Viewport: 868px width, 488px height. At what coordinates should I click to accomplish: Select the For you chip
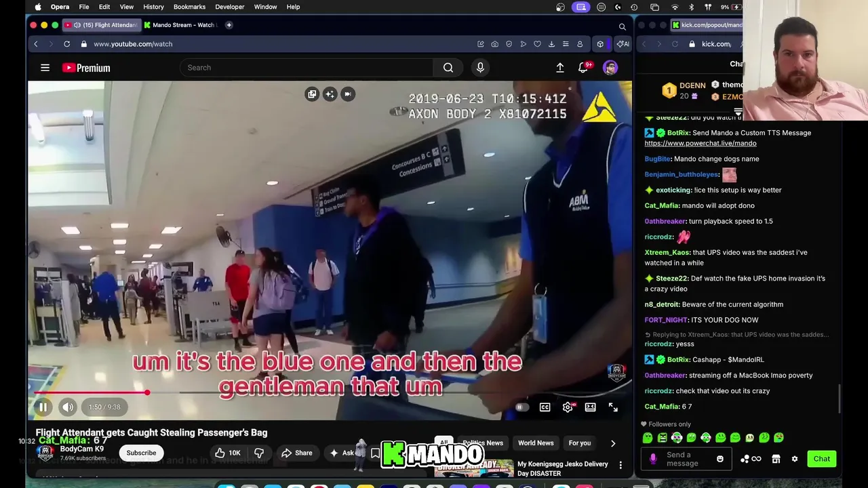580,443
